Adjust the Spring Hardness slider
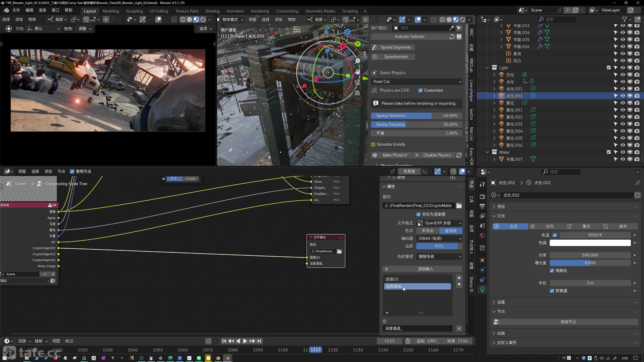644x362 pixels. (x=416, y=116)
